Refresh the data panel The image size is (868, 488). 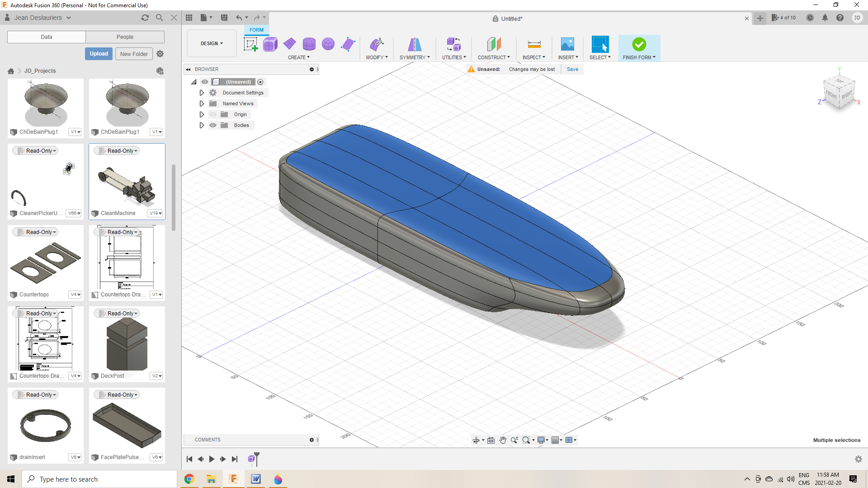coord(145,18)
